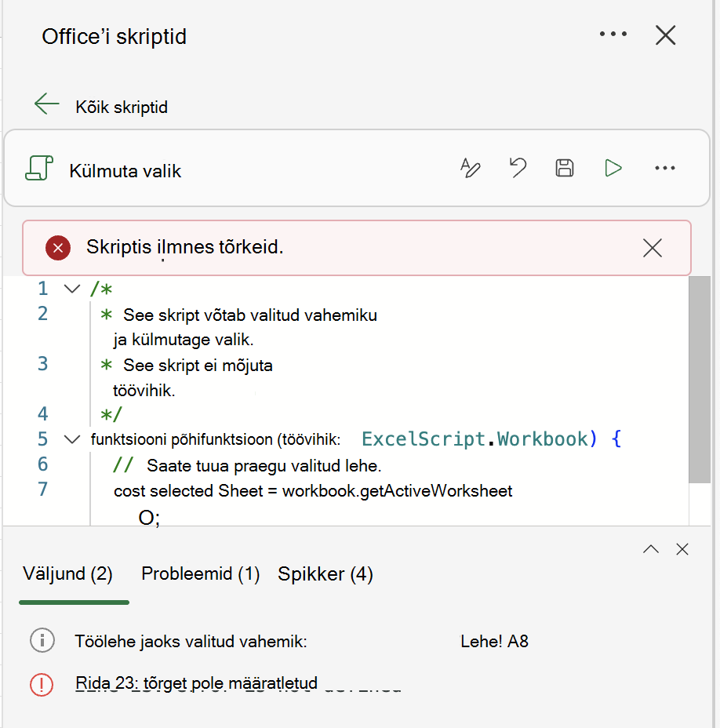Collapse the output panel with the up chevron

[651, 549]
